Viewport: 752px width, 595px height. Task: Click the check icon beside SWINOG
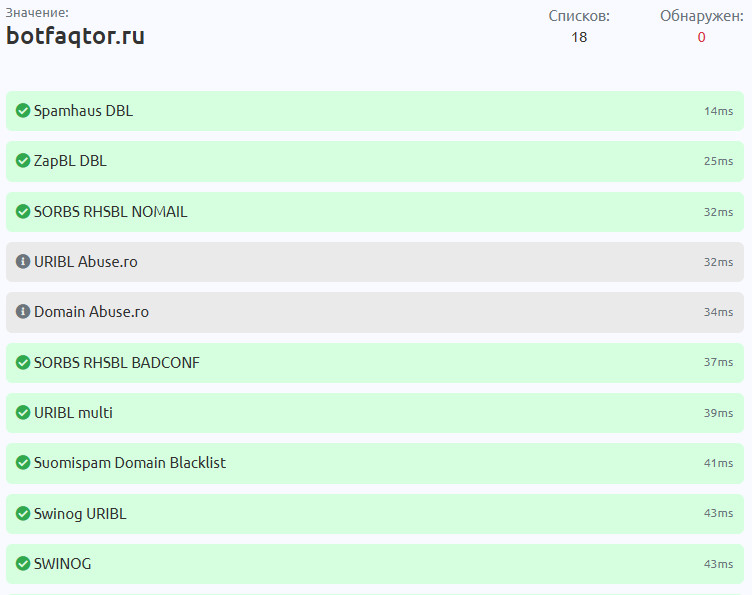pos(23,564)
